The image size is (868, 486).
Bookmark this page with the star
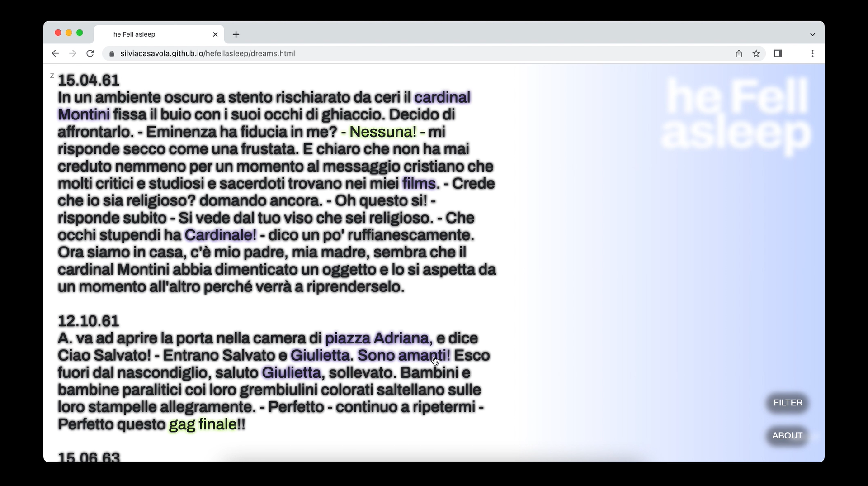point(756,53)
